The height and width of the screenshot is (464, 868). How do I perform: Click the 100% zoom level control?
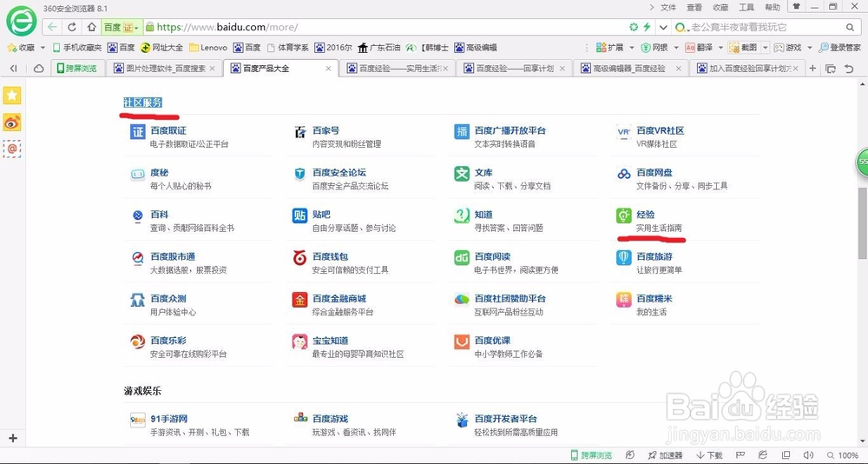pyautogui.click(x=843, y=455)
